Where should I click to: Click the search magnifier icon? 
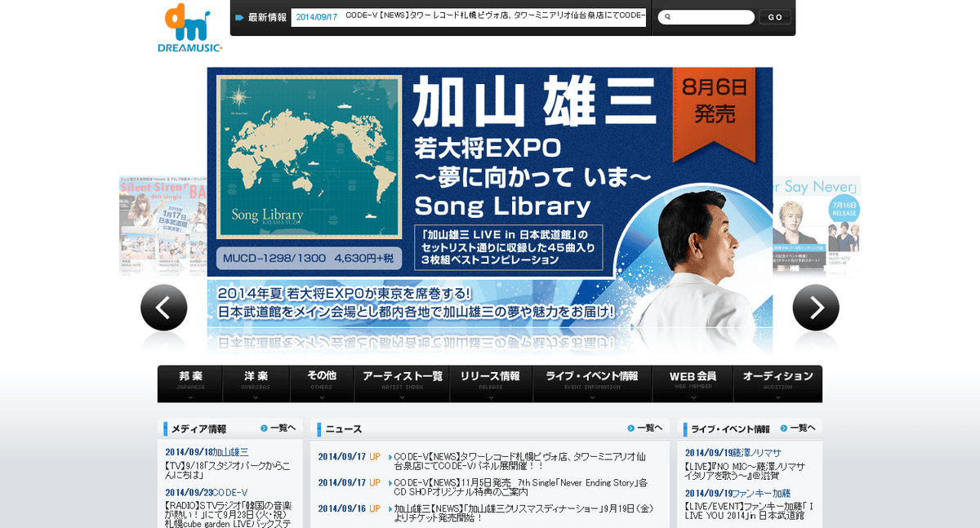668,17
